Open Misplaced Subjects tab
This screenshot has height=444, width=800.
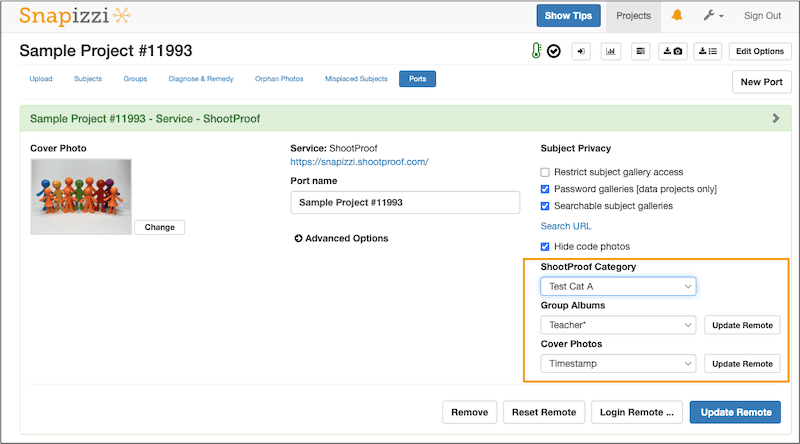(356, 79)
